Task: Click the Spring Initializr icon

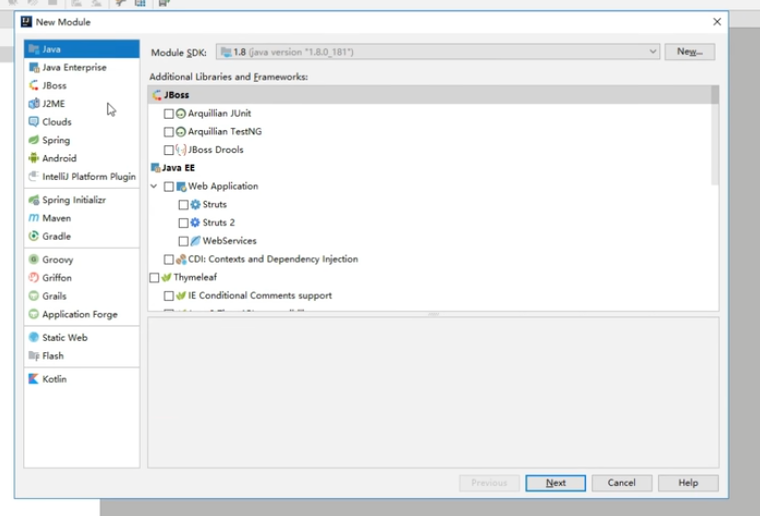Action: (33, 200)
